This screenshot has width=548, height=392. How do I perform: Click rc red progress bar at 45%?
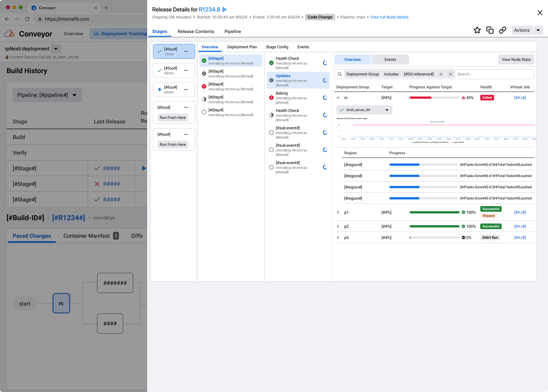click(434, 98)
